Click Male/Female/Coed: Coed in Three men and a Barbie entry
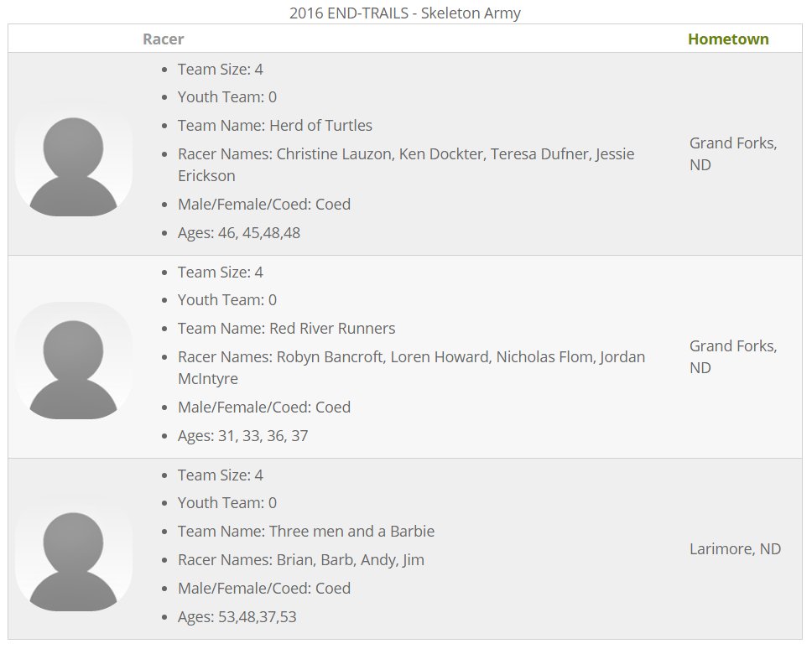 click(264, 588)
